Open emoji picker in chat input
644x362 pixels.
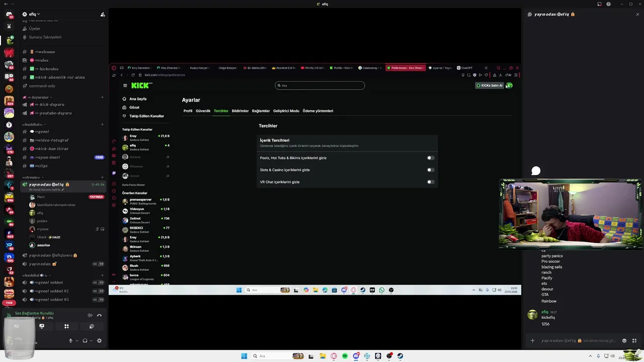pos(624,340)
